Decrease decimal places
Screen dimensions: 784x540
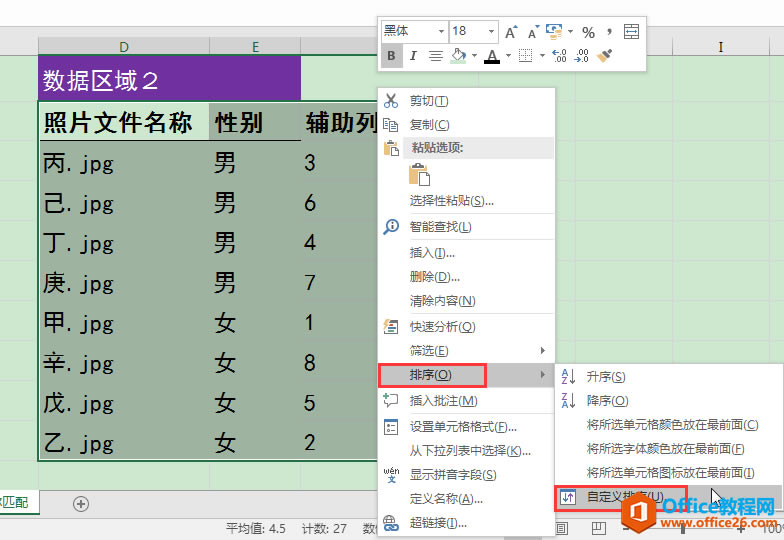tap(582, 56)
